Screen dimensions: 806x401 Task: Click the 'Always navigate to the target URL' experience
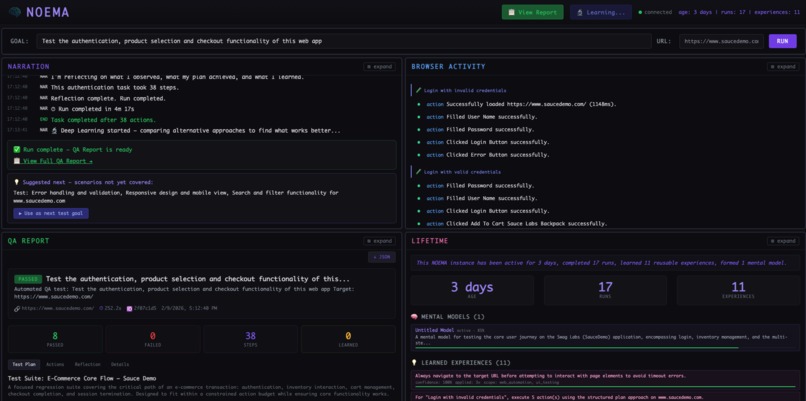pos(605,379)
